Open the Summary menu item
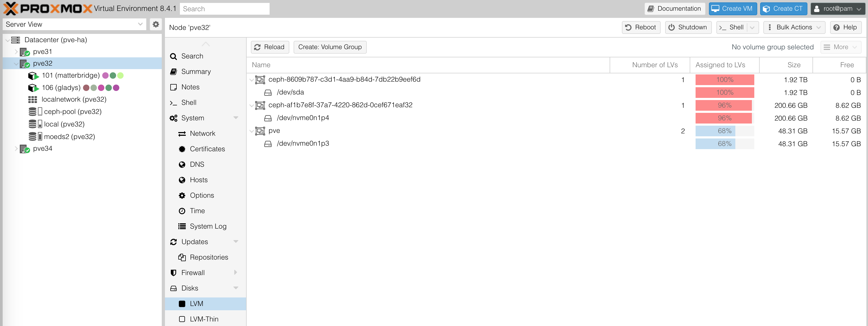868x326 pixels. point(206,72)
